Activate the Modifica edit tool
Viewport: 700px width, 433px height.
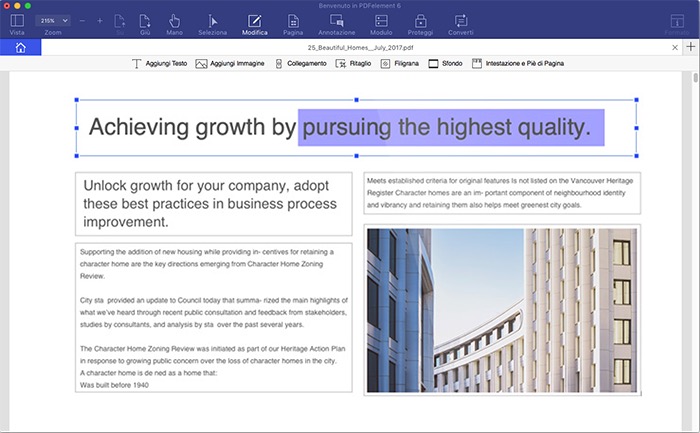click(x=254, y=25)
